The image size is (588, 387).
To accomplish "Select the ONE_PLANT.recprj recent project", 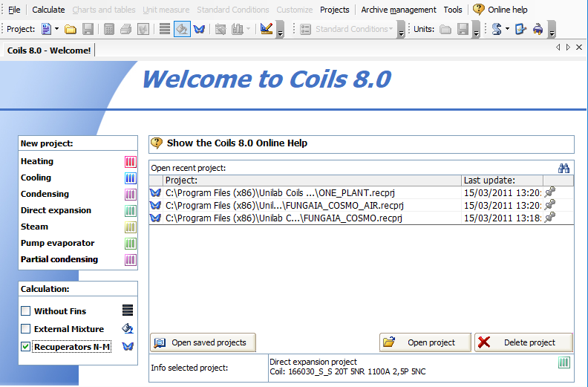I will [361, 193].
